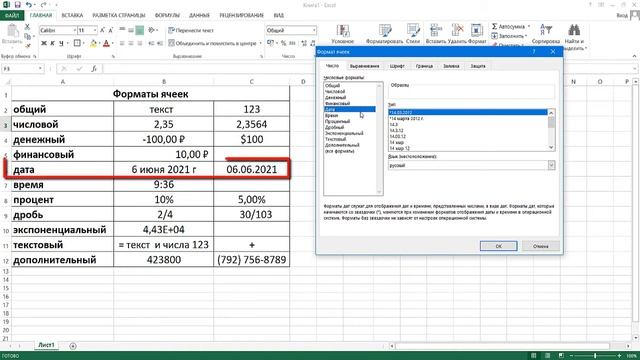This screenshot has height=360, width=640.
Task: Copy the selection with the copy icon
Action: (x=27, y=36)
